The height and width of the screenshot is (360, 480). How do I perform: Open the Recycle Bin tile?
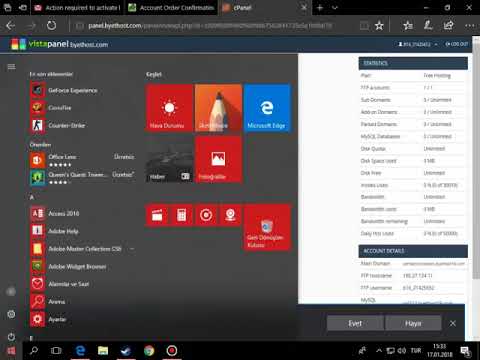267,228
